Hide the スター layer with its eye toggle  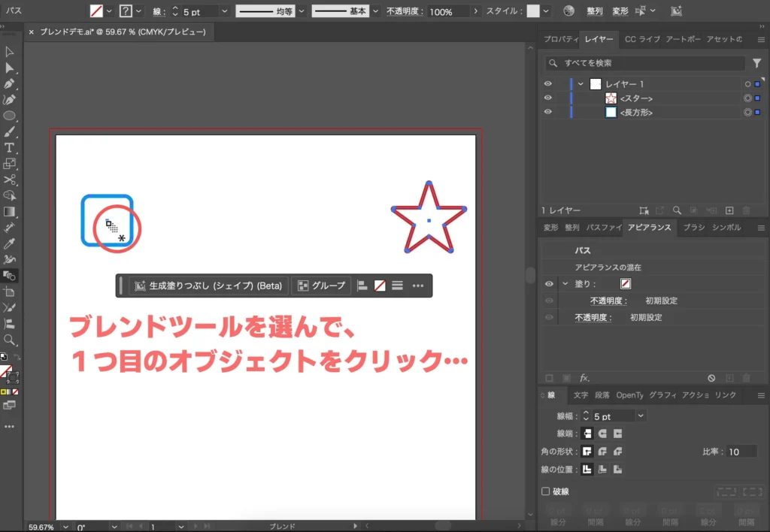tap(548, 98)
